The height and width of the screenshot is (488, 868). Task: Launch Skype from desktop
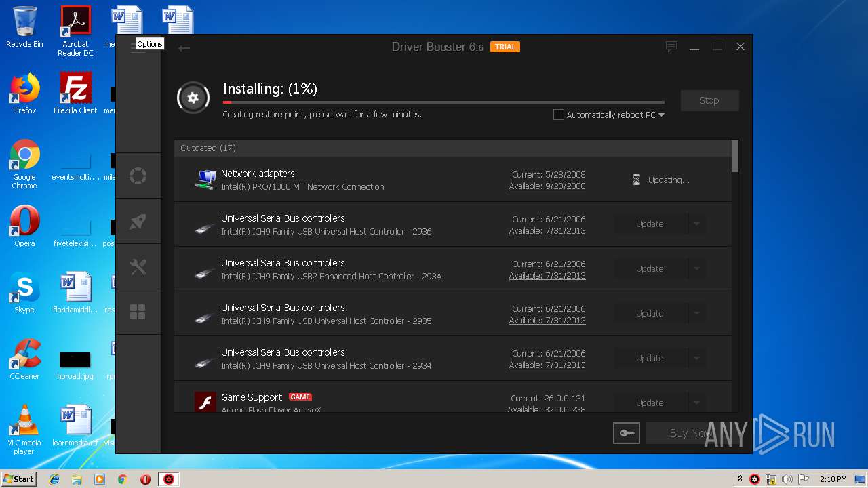24,293
